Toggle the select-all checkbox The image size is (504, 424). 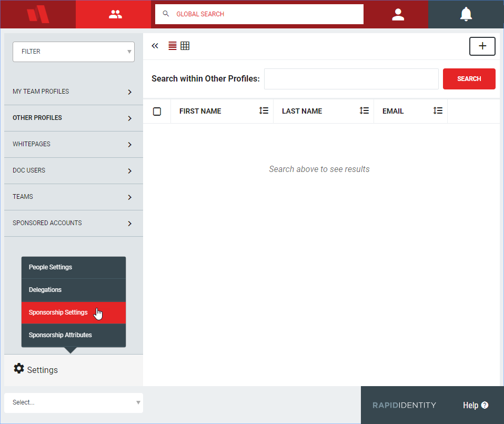click(157, 112)
